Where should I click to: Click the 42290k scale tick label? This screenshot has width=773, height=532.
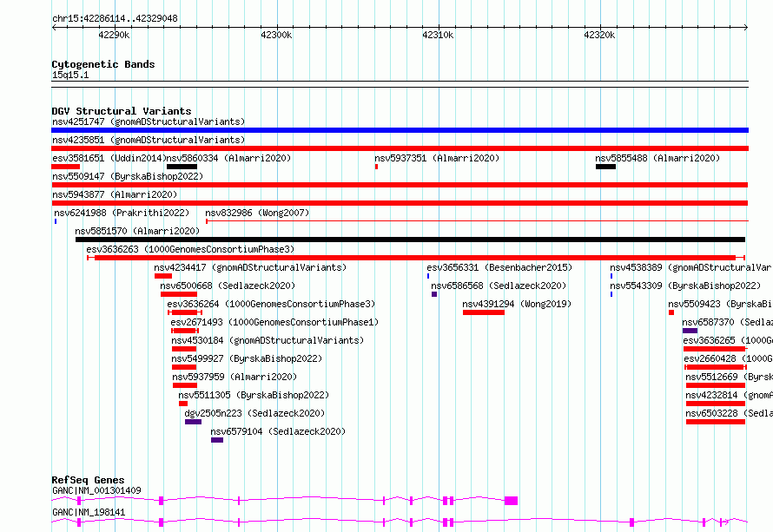click(114, 35)
